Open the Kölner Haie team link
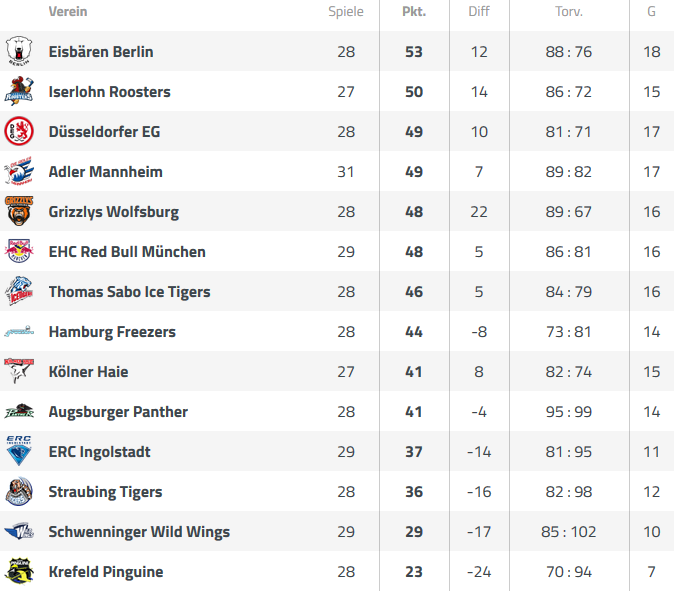 (x=89, y=372)
